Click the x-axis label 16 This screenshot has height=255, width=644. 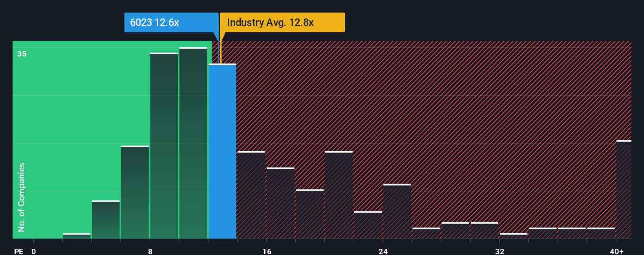point(267,251)
